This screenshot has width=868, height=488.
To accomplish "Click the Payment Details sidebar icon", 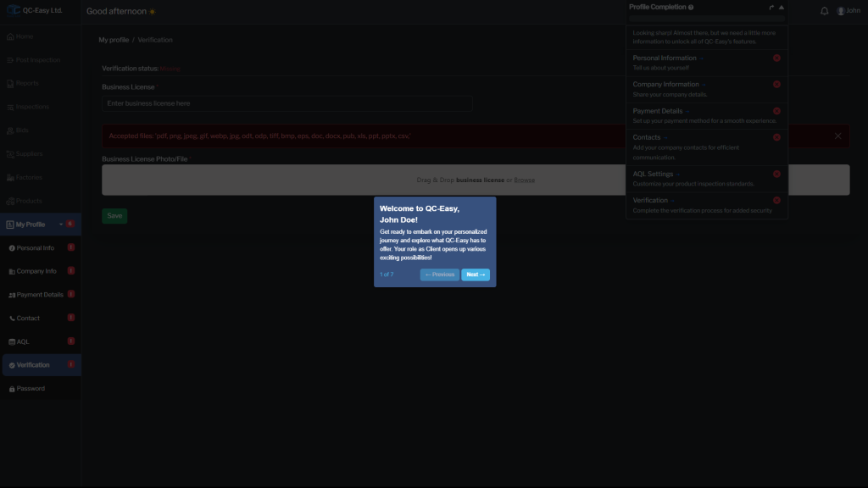I will [x=12, y=295].
